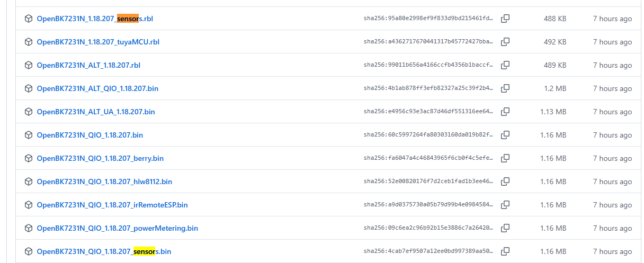Copy hash of QIO_1.18.207_berry.bin

(505, 158)
